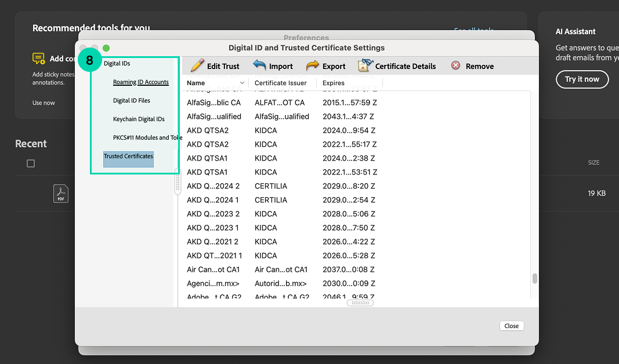Click the Export arrow icon
This screenshot has height=364, width=619.
coord(313,65)
